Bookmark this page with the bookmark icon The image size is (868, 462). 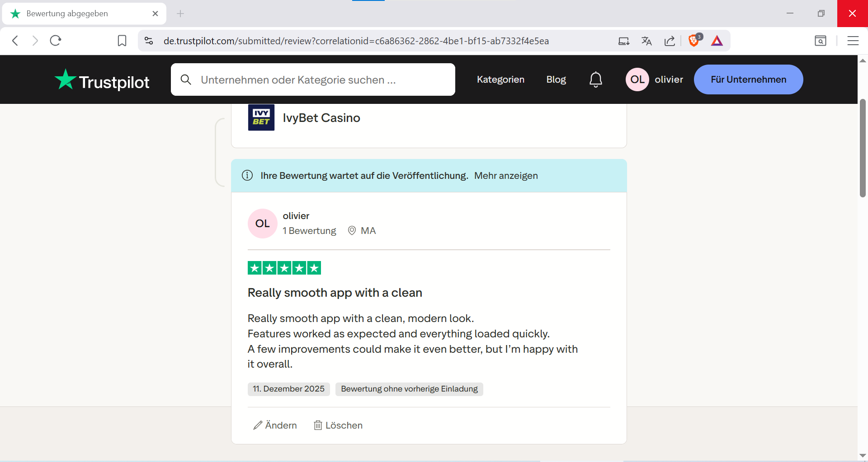(122, 41)
